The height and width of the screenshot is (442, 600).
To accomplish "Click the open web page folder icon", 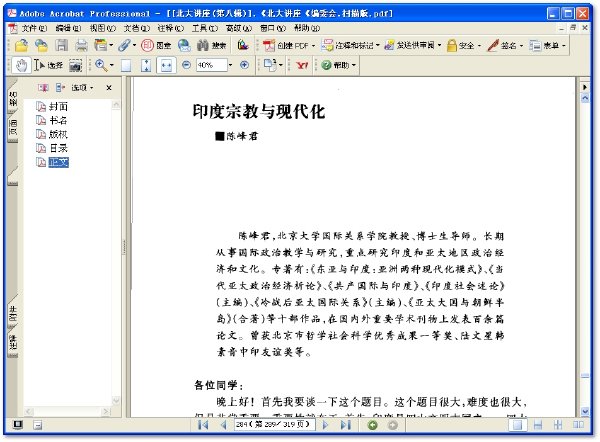I will pos(41,46).
